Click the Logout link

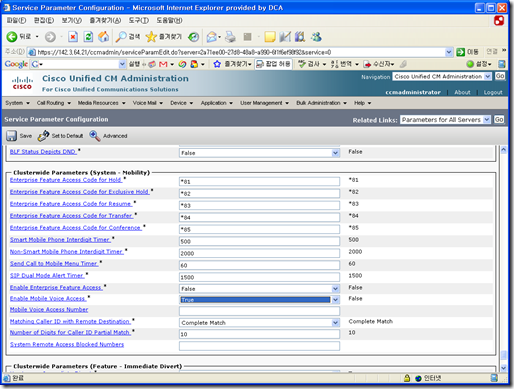(x=493, y=92)
